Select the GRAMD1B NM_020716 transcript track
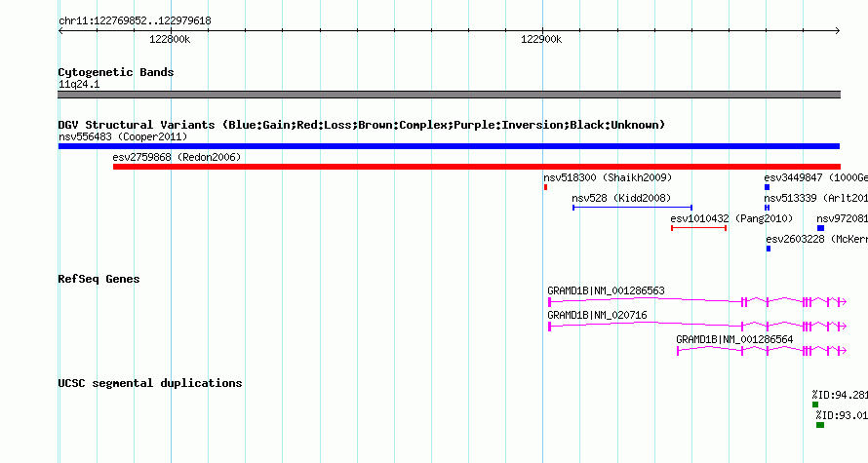 click(x=697, y=327)
